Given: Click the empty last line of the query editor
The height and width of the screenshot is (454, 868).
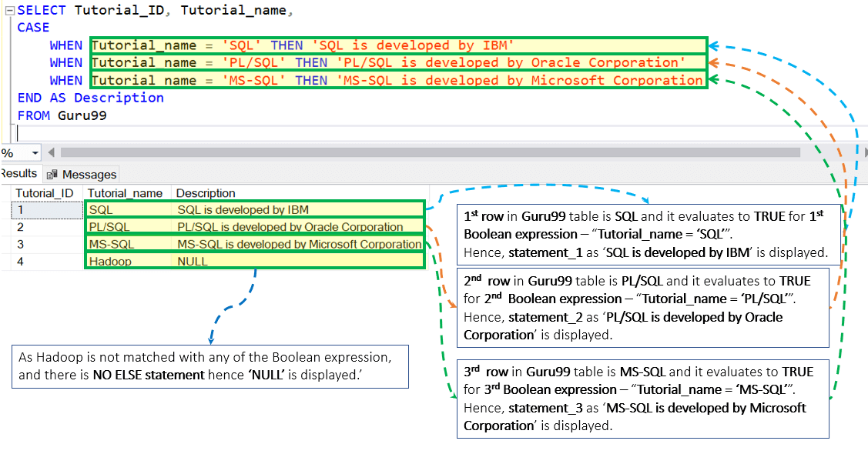Looking at the screenshot, I should tap(154, 132).
